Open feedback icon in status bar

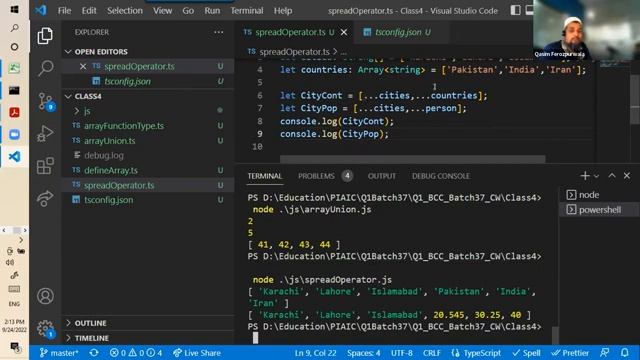click(605, 353)
